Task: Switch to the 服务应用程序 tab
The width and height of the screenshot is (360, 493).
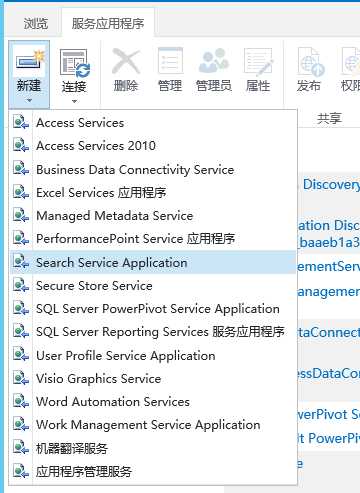Action: (108, 24)
